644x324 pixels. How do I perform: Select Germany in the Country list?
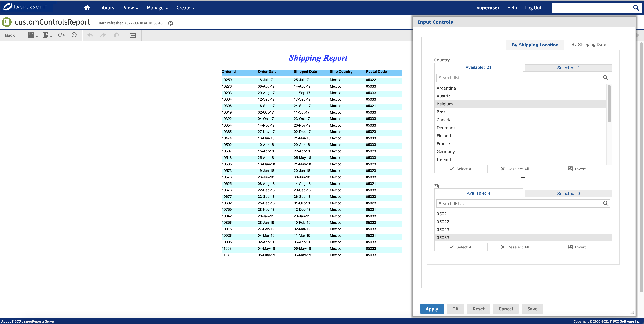pos(521,152)
